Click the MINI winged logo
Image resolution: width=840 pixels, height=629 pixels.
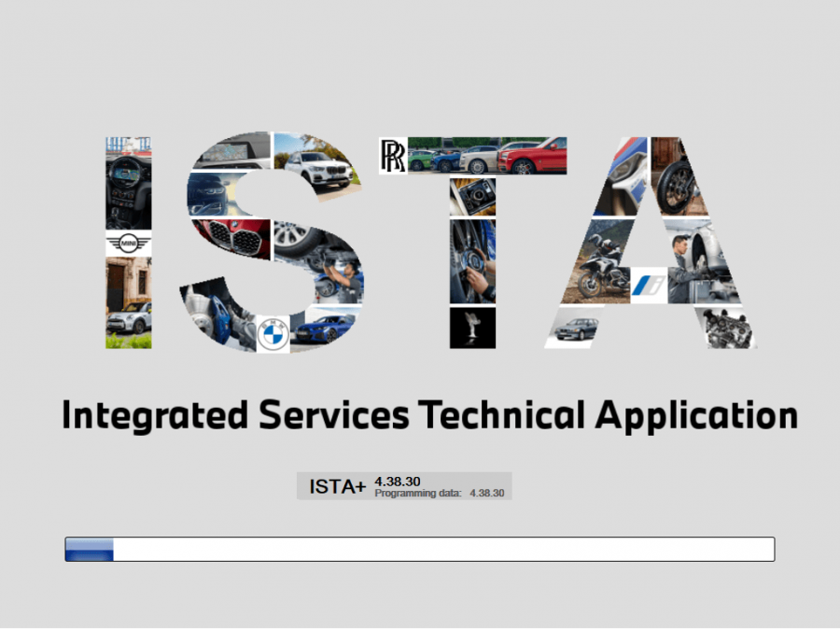(x=129, y=243)
